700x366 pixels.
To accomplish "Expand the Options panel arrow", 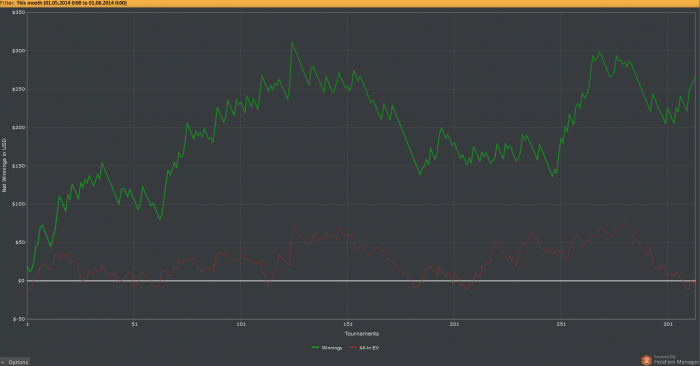I will (3, 362).
